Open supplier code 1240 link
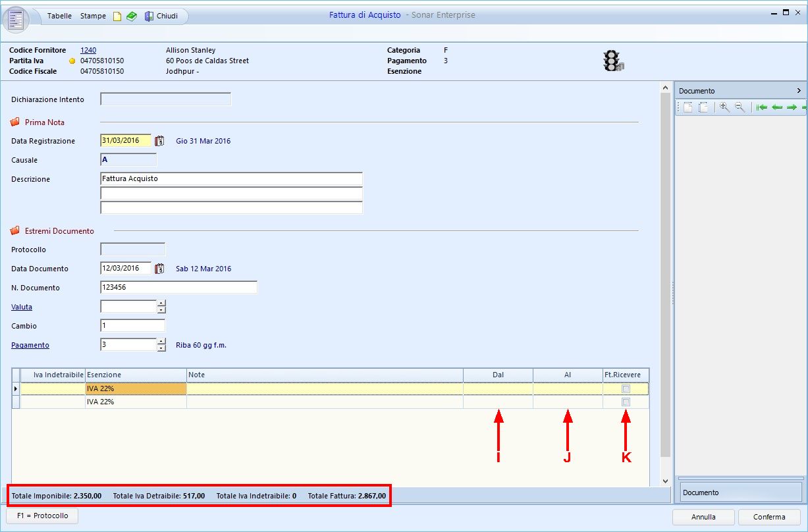The height and width of the screenshot is (532, 808). [x=88, y=50]
